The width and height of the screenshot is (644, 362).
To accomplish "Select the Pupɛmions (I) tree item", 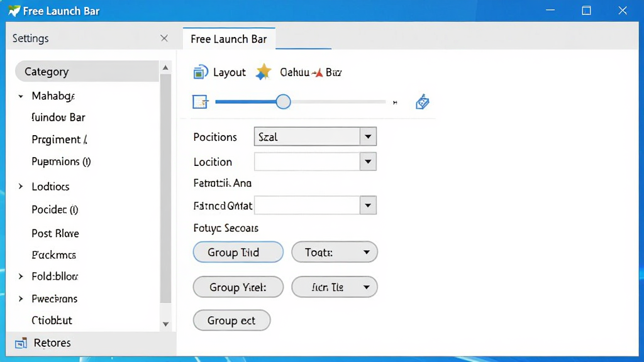I will tap(61, 162).
